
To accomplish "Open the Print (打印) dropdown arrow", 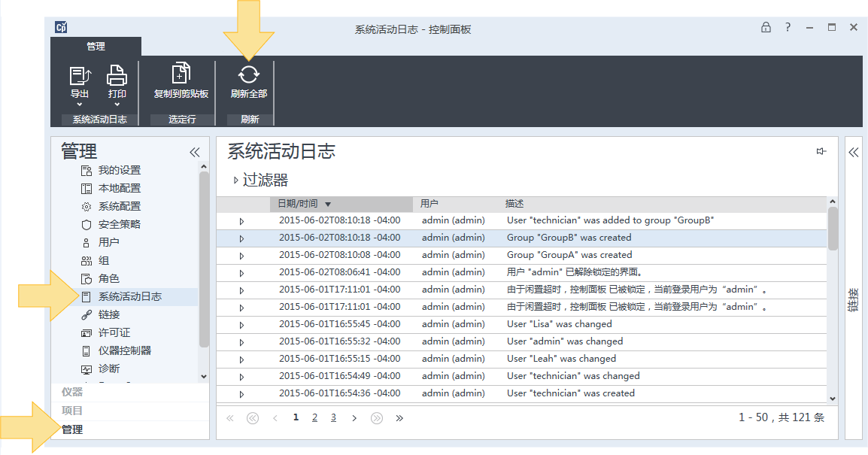I will tap(117, 105).
